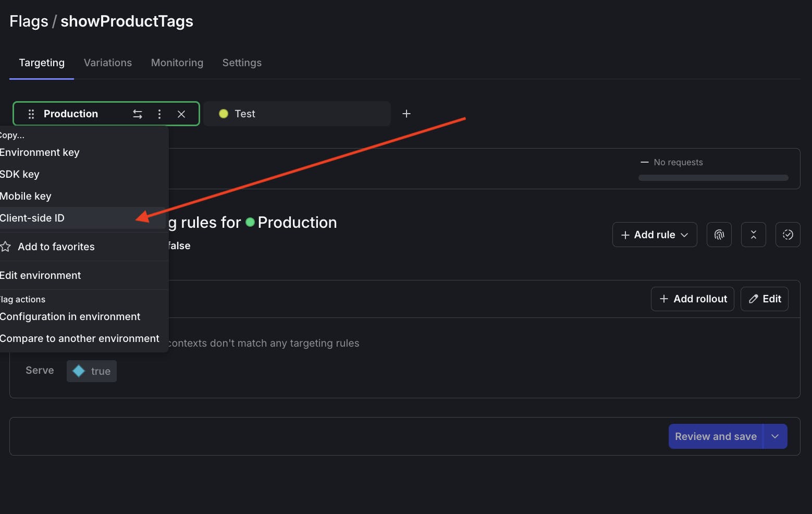Viewport: 812px width, 514px height.
Task: Click the drag handle on Production tab
Action: (31, 114)
